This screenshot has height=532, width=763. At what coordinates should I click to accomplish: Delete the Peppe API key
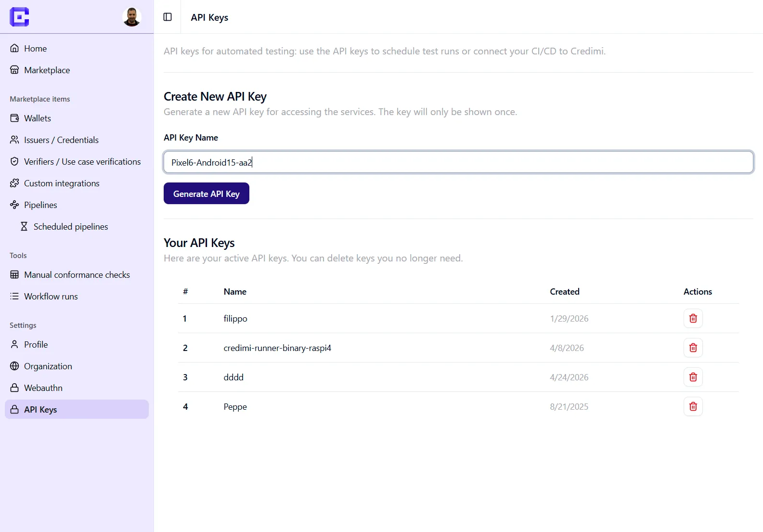[x=693, y=406]
